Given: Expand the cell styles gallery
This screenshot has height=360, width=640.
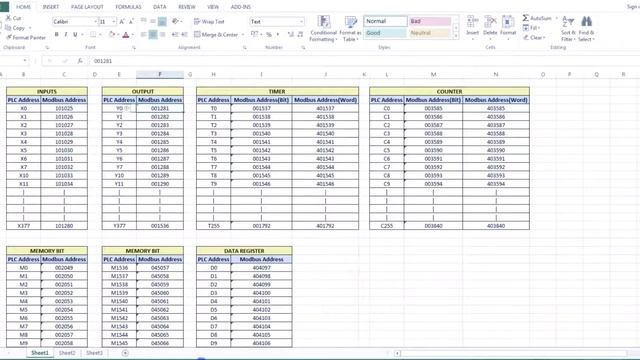Looking at the screenshot, I should click(x=456, y=36).
